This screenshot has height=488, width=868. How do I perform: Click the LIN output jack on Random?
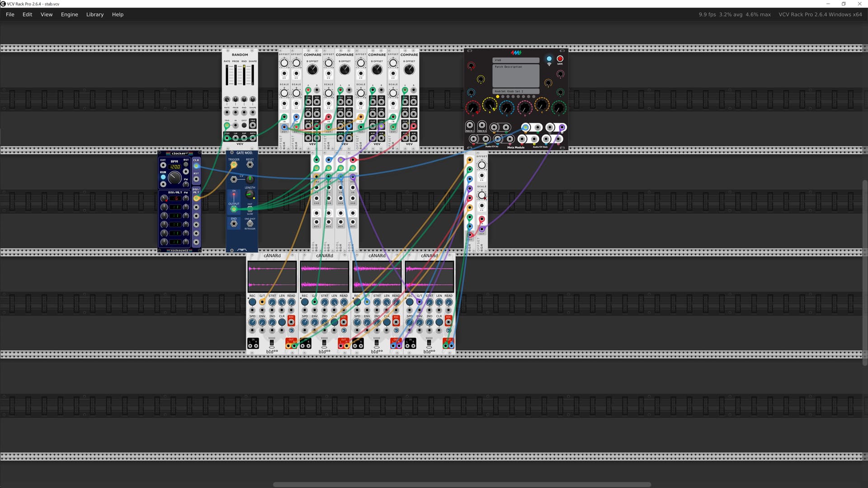pos(236,138)
